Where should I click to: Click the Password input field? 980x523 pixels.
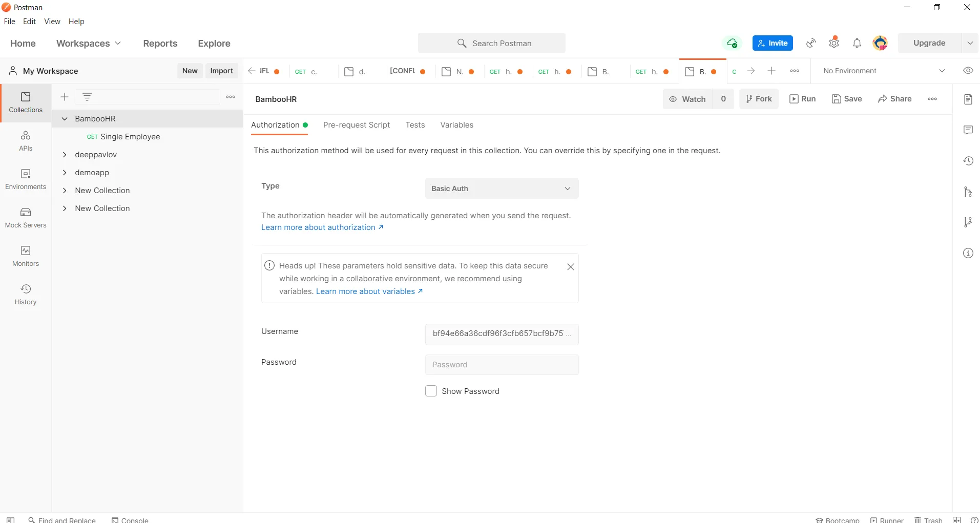(x=502, y=365)
